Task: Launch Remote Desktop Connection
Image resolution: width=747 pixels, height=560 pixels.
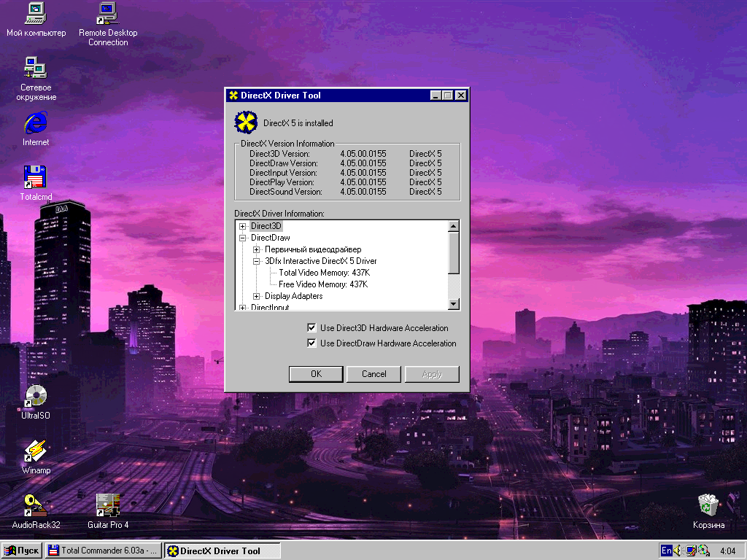Action: click(x=107, y=15)
